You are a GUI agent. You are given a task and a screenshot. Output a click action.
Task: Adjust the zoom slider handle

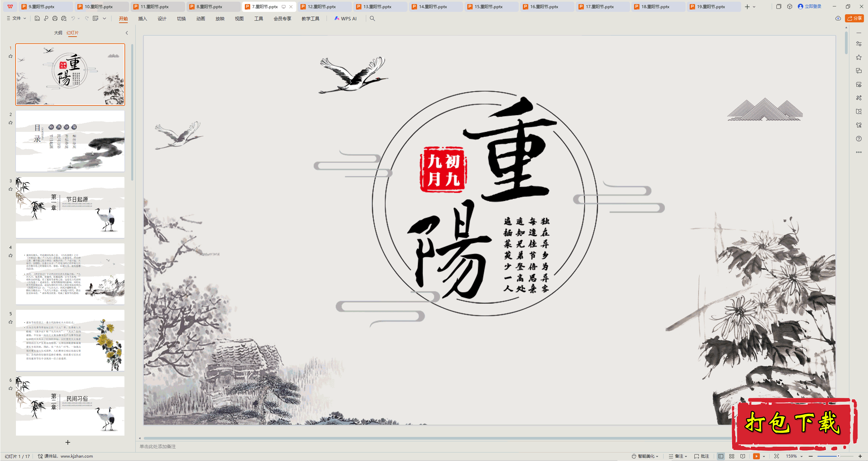pos(838,456)
